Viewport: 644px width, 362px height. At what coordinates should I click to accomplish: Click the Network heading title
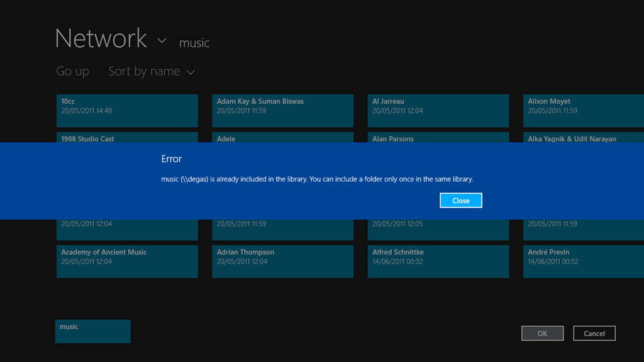pyautogui.click(x=101, y=39)
